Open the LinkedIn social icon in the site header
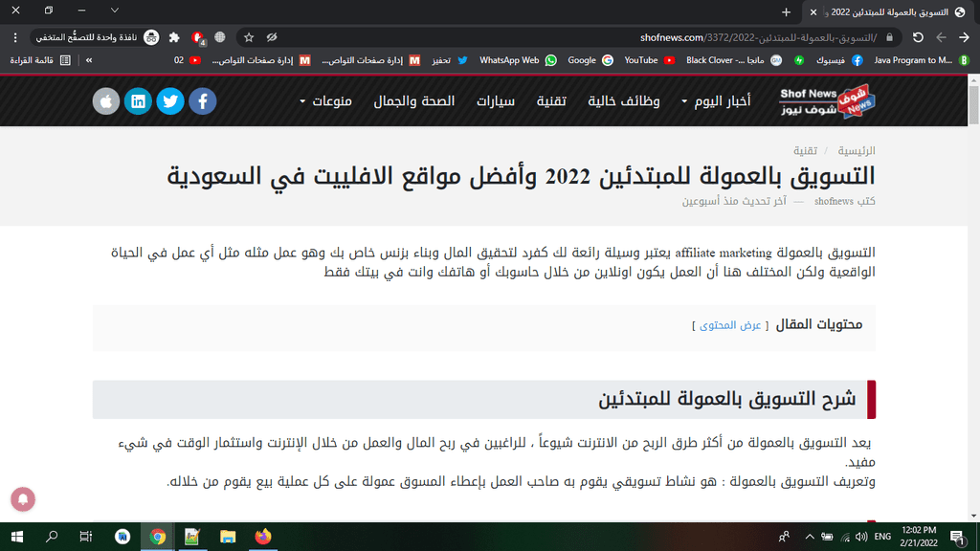 point(138,101)
